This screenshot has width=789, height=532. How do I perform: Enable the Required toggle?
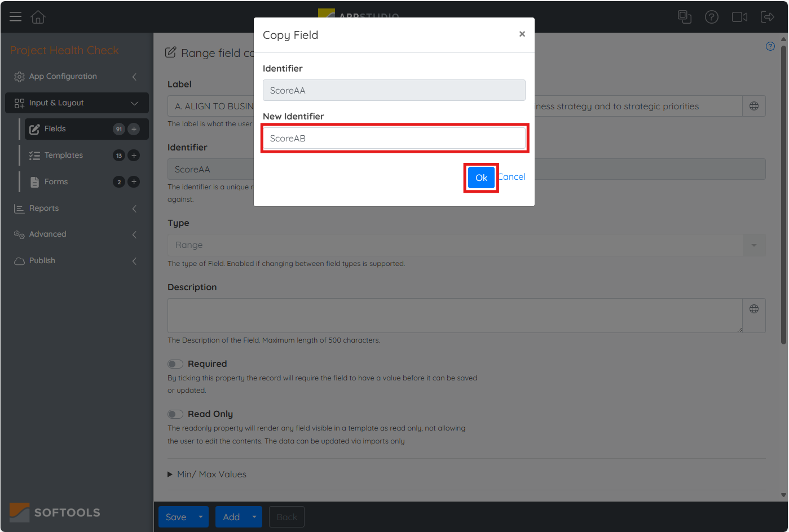(x=175, y=364)
